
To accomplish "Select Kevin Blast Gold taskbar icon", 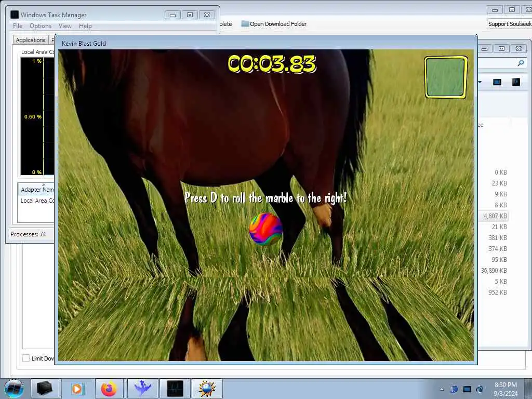I will (x=207, y=389).
